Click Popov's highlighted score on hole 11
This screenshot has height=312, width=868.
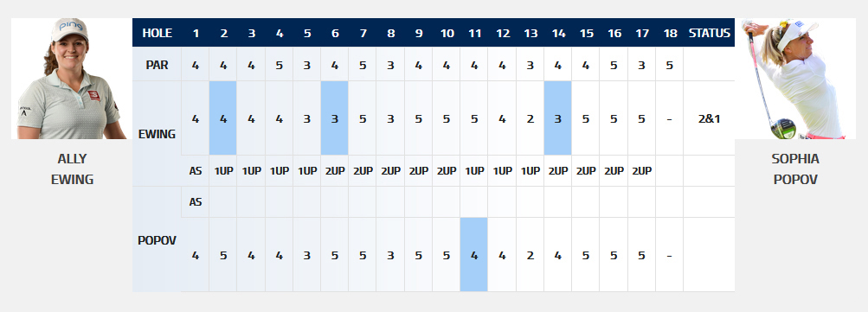[x=474, y=254]
